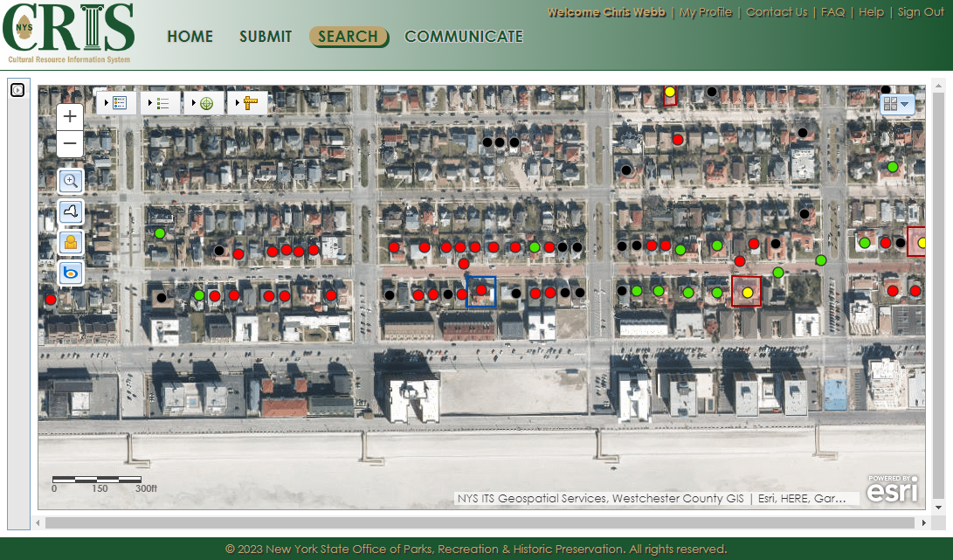Image resolution: width=953 pixels, height=560 pixels.
Task: Open the COMMUNICATE menu
Action: (464, 37)
